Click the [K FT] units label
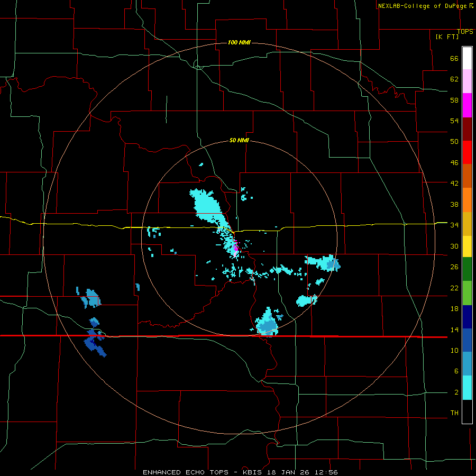 click(x=447, y=36)
